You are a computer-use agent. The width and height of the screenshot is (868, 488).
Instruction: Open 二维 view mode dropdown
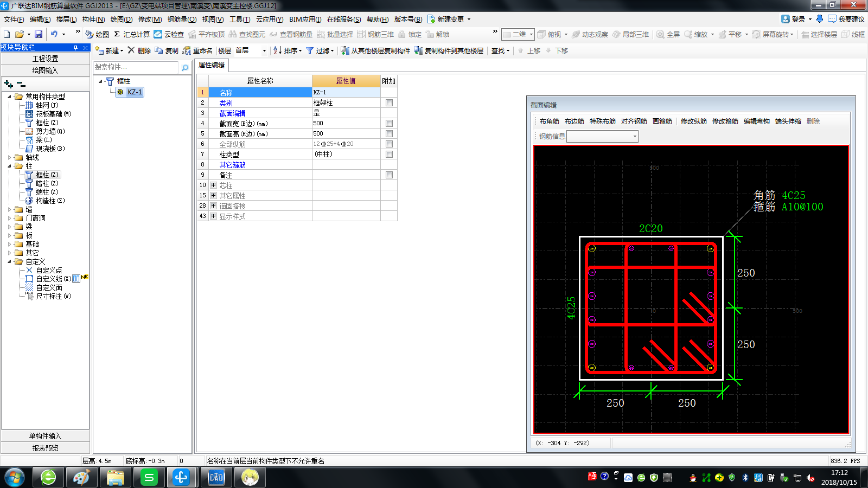pyautogui.click(x=531, y=34)
